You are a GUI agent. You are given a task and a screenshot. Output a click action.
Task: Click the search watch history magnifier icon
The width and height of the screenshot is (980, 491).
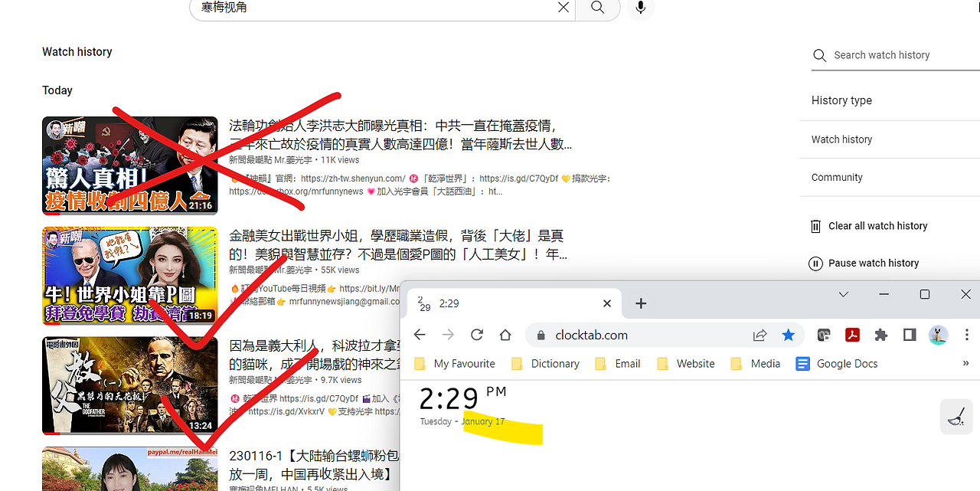point(819,55)
